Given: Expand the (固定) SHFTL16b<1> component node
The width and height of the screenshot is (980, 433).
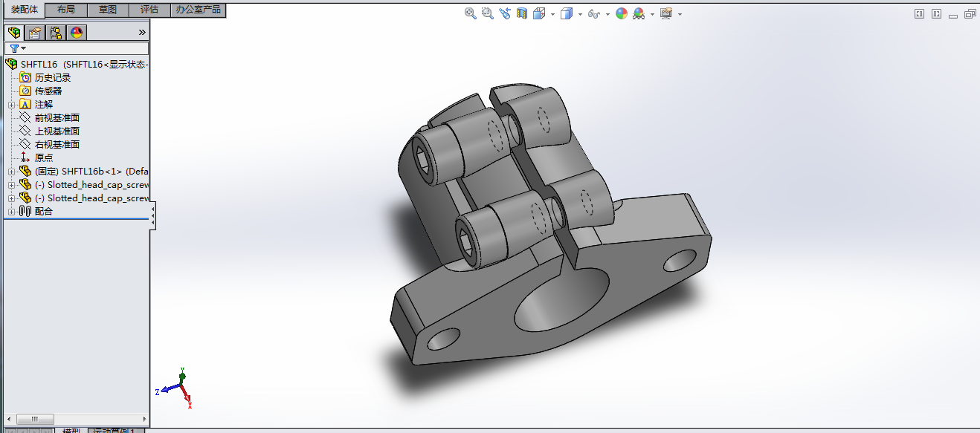Looking at the screenshot, I should [x=11, y=172].
